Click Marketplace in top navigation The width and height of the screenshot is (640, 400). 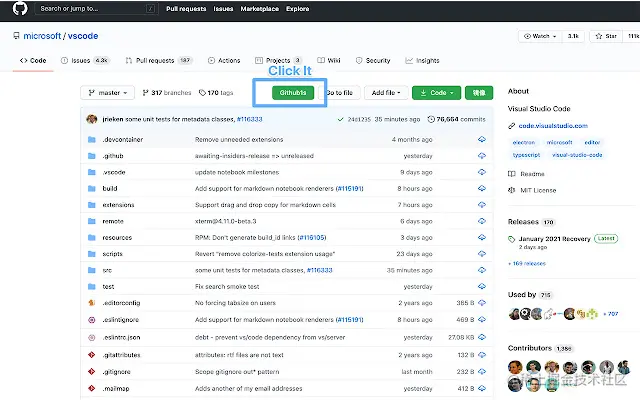(x=260, y=9)
